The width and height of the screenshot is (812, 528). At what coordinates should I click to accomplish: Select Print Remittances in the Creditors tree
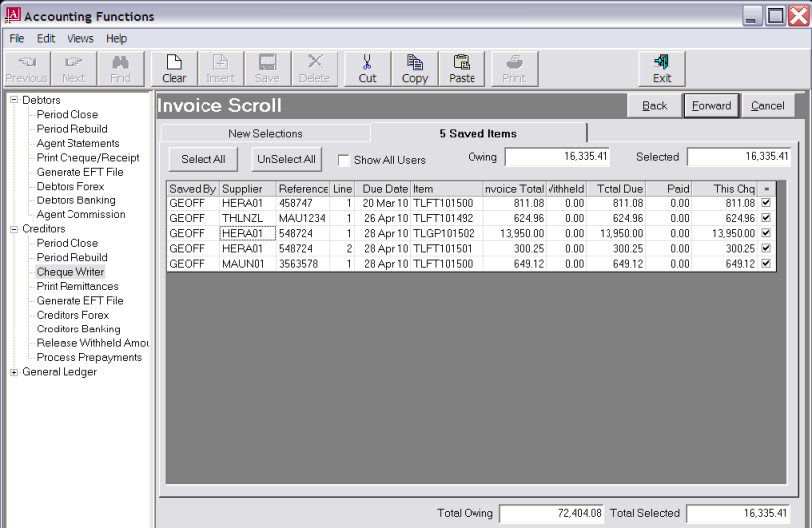(x=79, y=286)
